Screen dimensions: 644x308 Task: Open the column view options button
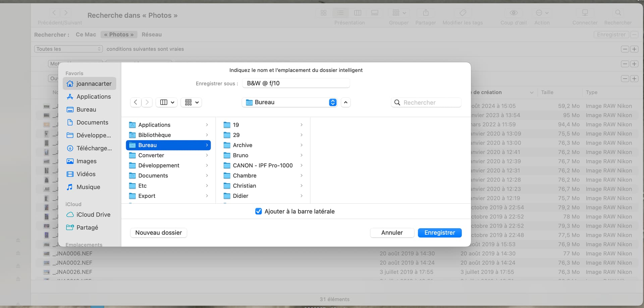tap(167, 102)
